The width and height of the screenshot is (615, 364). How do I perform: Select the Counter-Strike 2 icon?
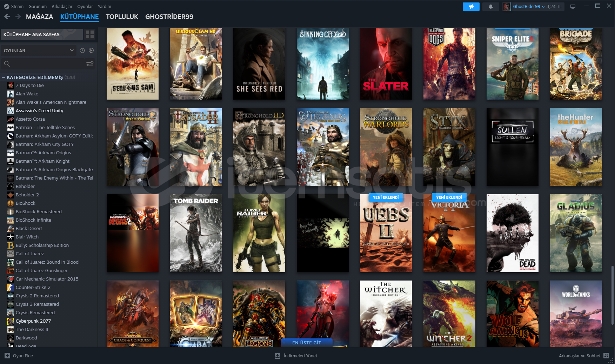click(11, 287)
